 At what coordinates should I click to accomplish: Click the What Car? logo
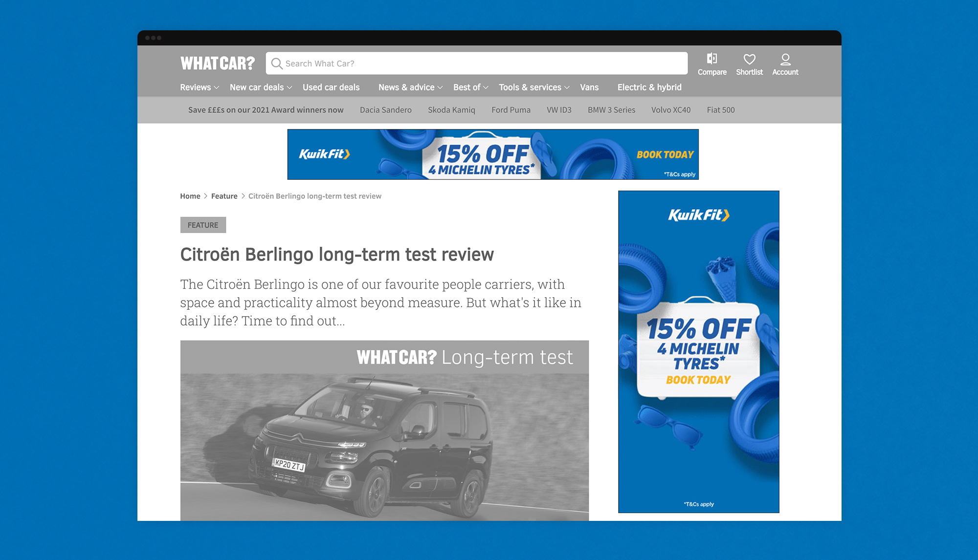point(218,64)
